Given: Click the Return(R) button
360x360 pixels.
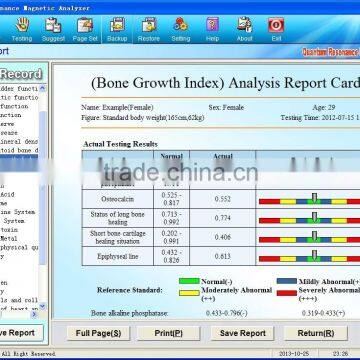Looking at the screenshot, I should [316, 333].
